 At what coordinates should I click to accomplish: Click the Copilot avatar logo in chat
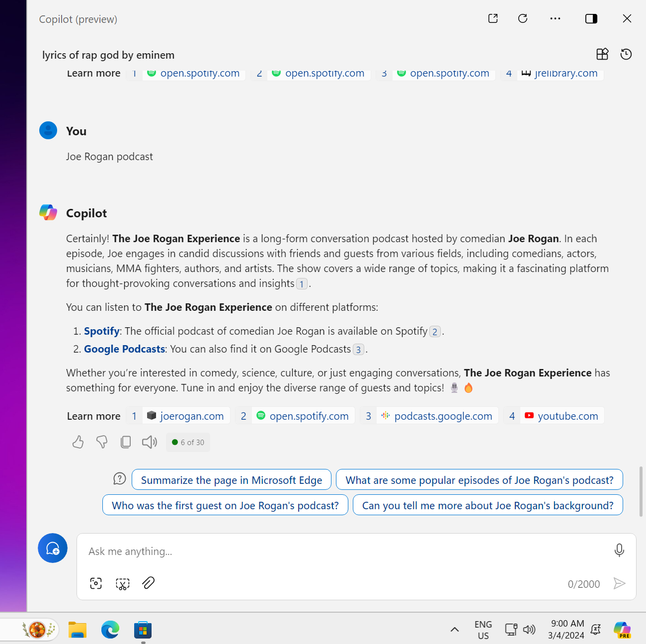point(48,212)
